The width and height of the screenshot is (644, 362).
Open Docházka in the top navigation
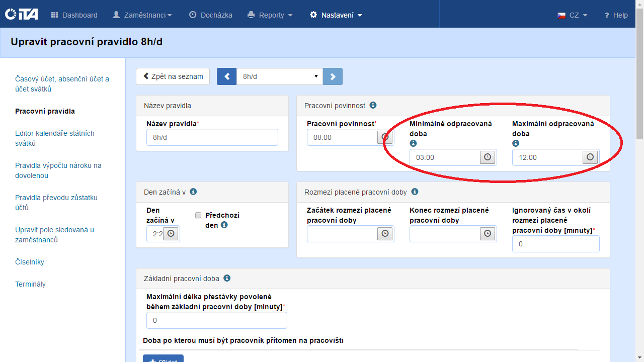(211, 15)
